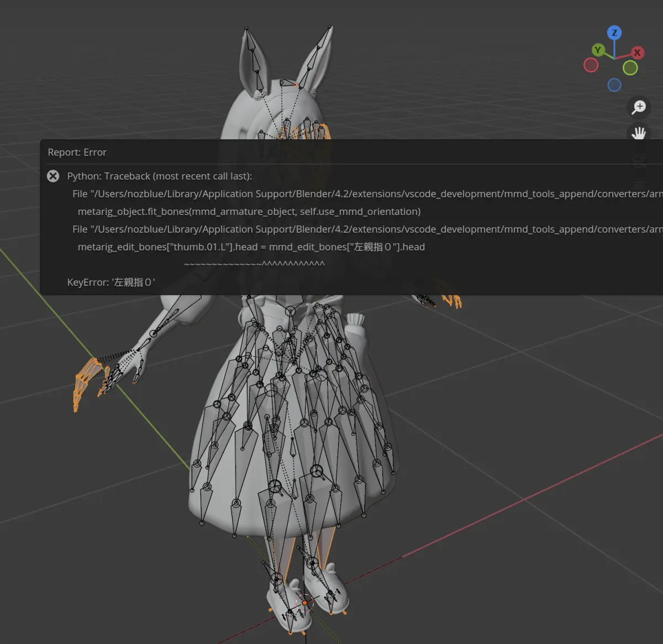Click the 3D cursor at the feet

[304, 603]
